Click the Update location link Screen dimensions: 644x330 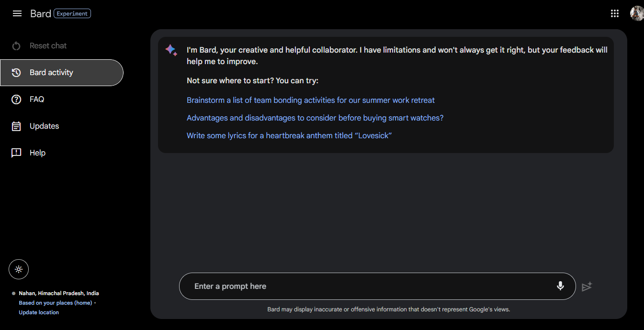(39, 312)
